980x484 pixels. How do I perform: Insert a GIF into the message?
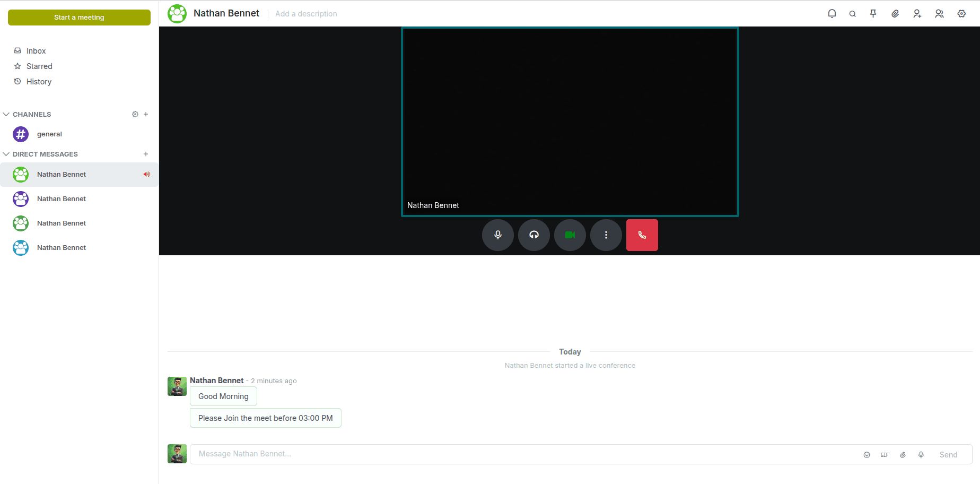point(885,455)
